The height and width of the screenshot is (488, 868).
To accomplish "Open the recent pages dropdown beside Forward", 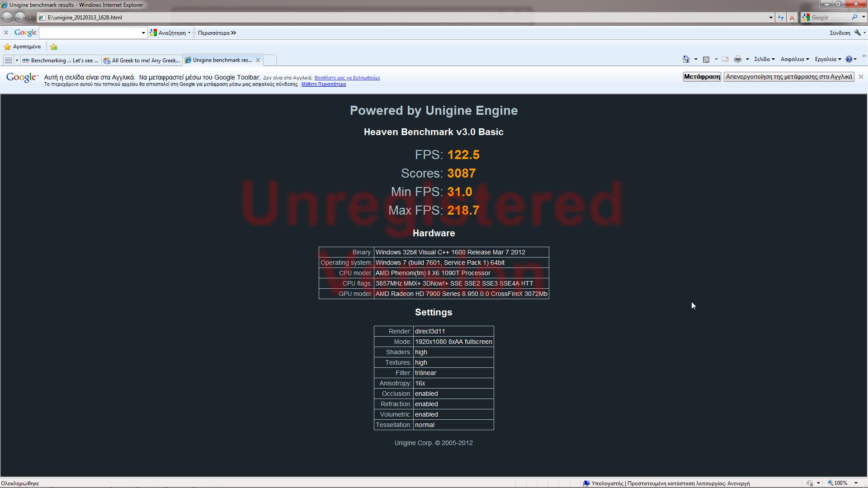I will point(30,18).
